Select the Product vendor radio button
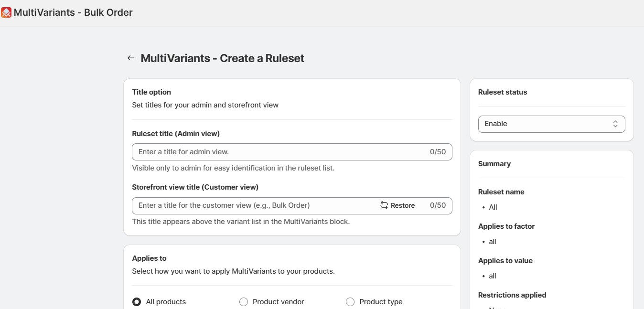 [x=244, y=302]
